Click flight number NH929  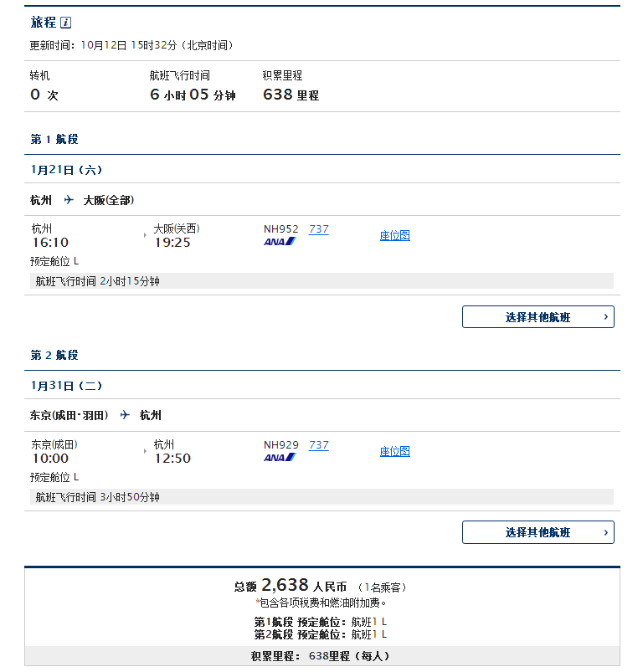[280, 445]
